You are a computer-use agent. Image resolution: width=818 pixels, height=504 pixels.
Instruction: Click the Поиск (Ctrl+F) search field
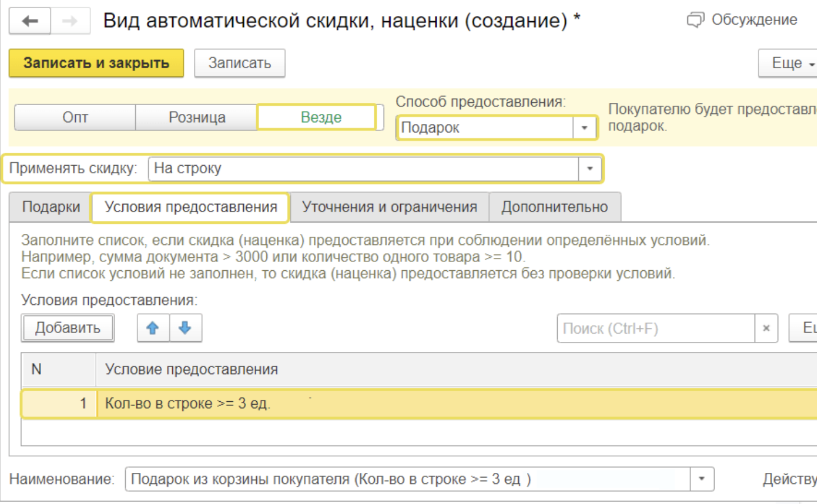click(x=655, y=328)
